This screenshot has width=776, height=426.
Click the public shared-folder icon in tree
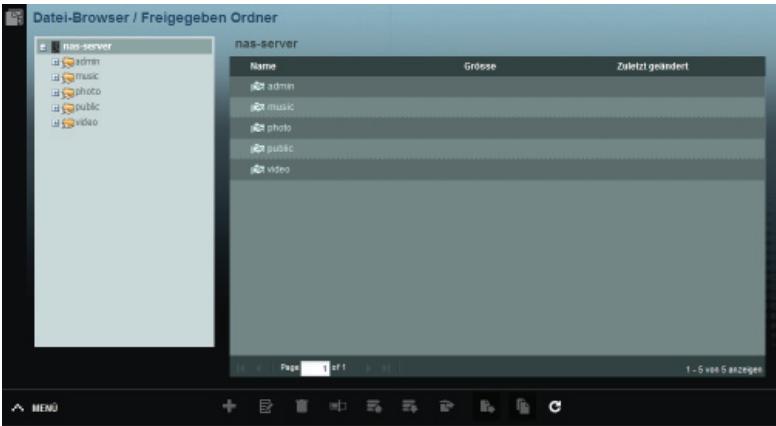[68, 108]
